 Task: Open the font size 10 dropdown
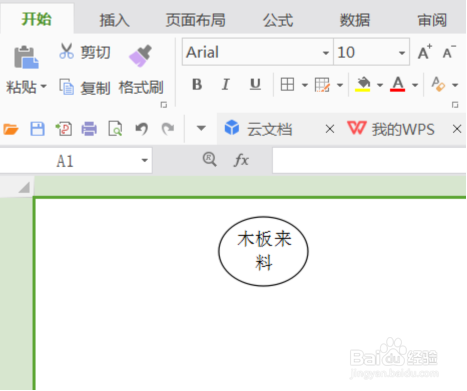402,53
